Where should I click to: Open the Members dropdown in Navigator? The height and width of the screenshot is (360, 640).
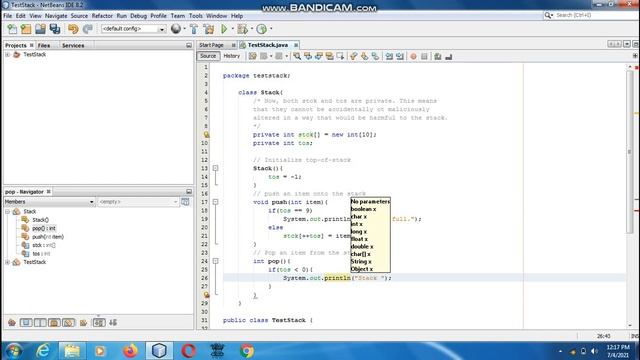(49, 202)
